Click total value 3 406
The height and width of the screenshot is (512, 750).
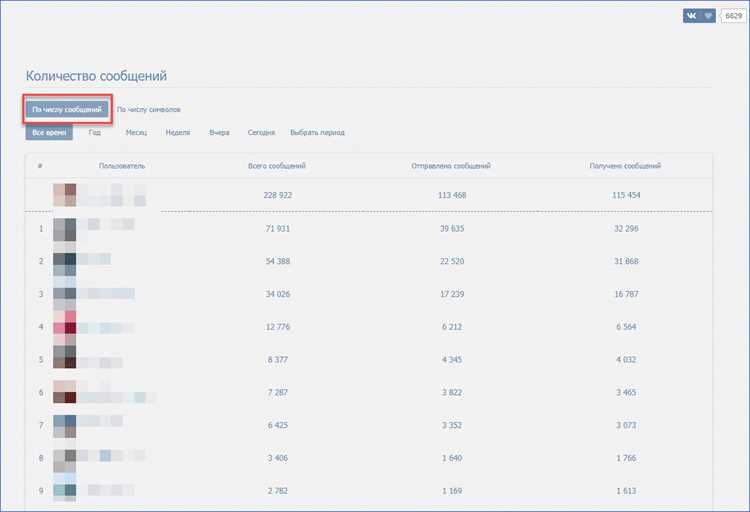(278, 458)
